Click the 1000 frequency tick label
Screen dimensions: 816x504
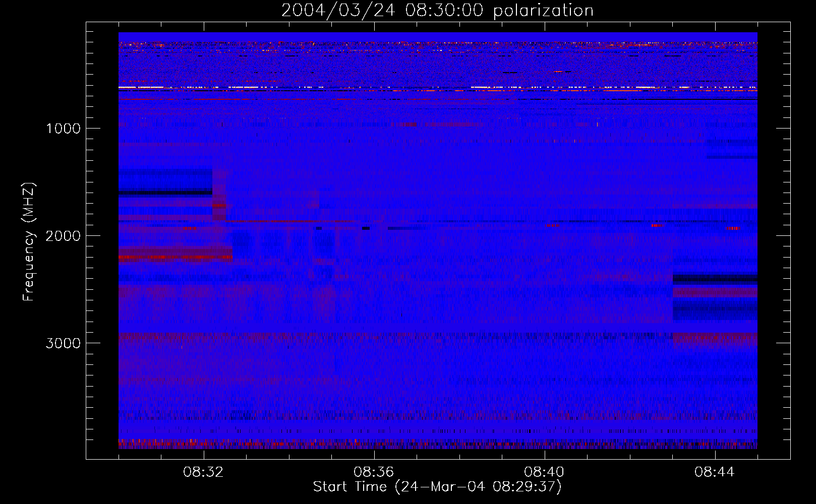pyautogui.click(x=63, y=129)
